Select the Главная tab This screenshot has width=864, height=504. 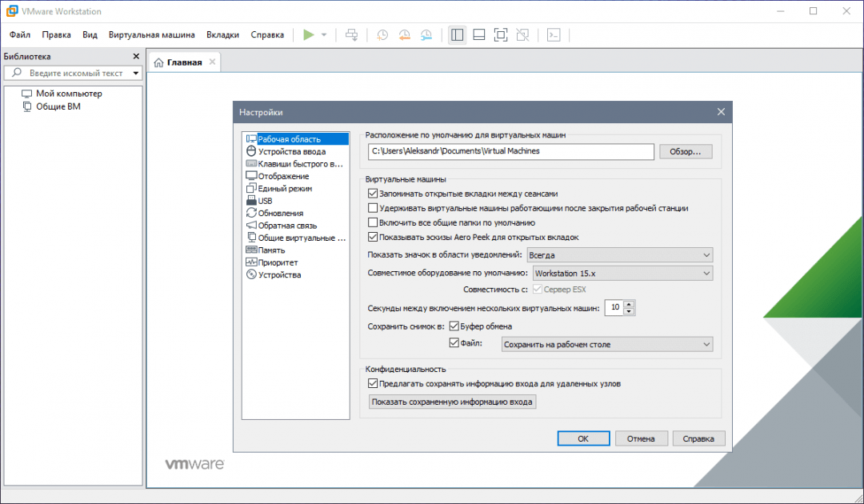tap(184, 62)
